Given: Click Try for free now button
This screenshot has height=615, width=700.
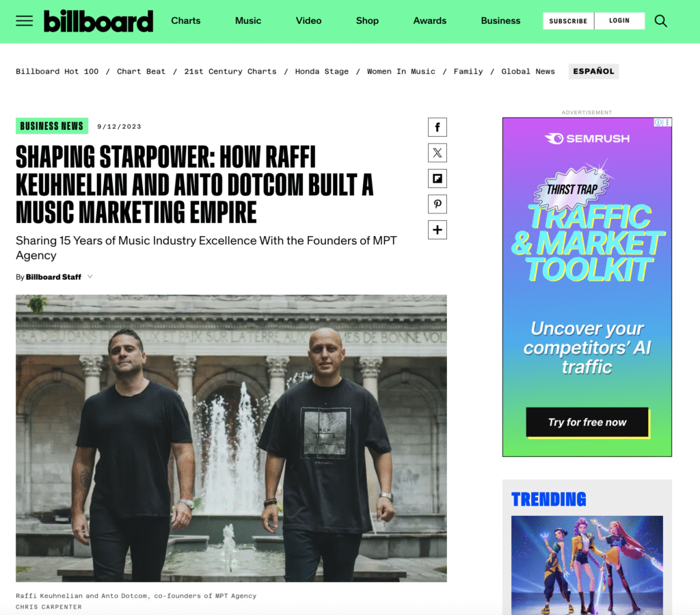Looking at the screenshot, I should click(587, 422).
